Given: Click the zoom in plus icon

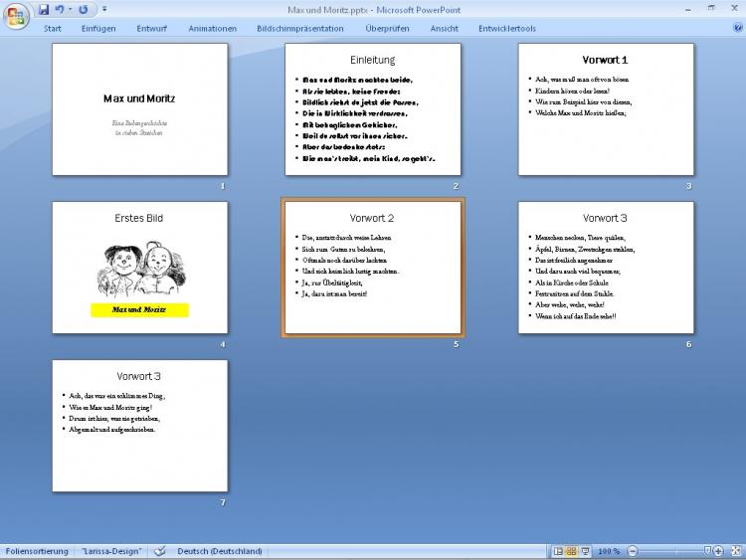Looking at the screenshot, I should (x=718, y=551).
